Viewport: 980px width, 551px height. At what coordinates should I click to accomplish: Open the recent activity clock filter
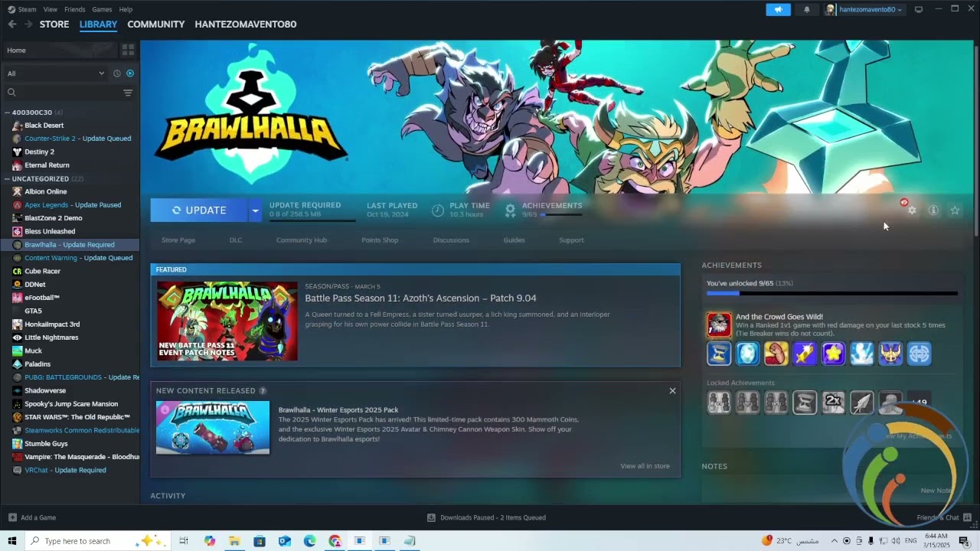tap(117, 73)
